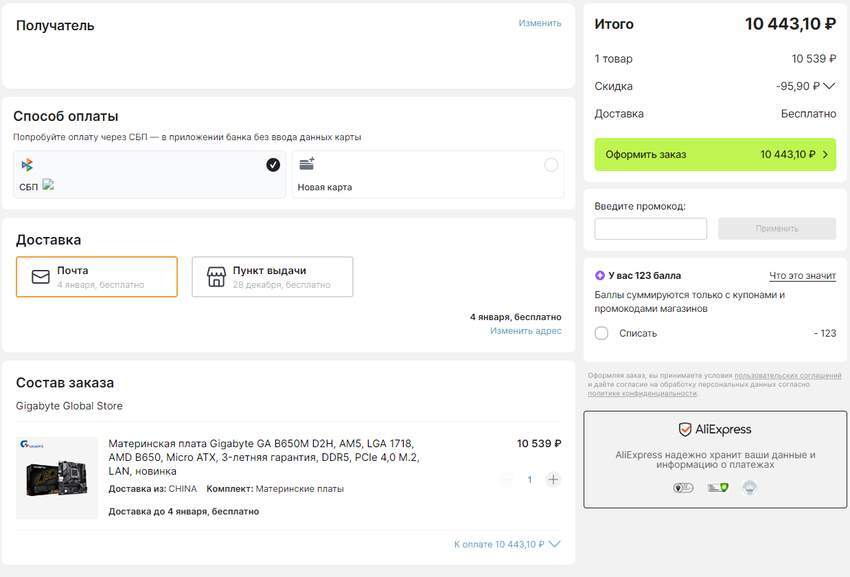Select Новая карта radio button

point(551,165)
